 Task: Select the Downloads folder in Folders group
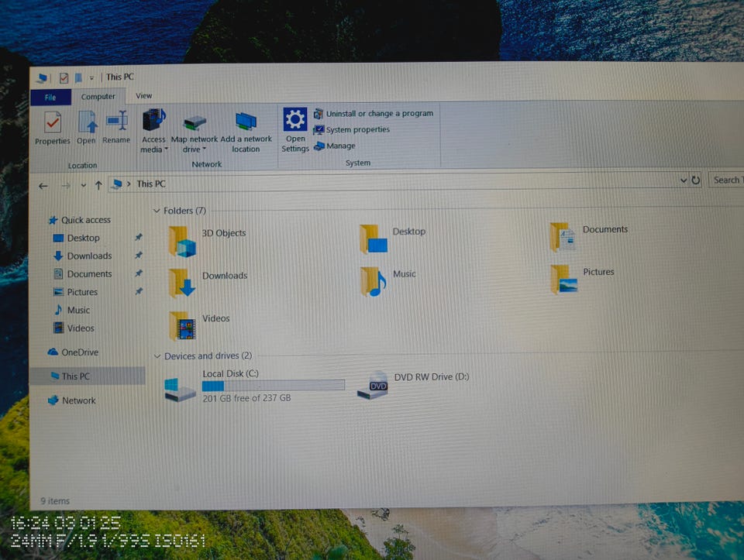(x=208, y=283)
